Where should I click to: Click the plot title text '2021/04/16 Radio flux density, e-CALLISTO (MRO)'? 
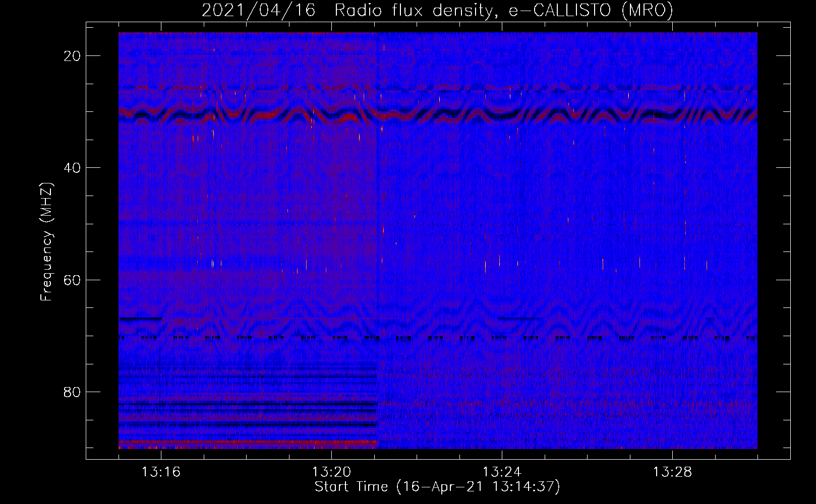[x=437, y=10]
